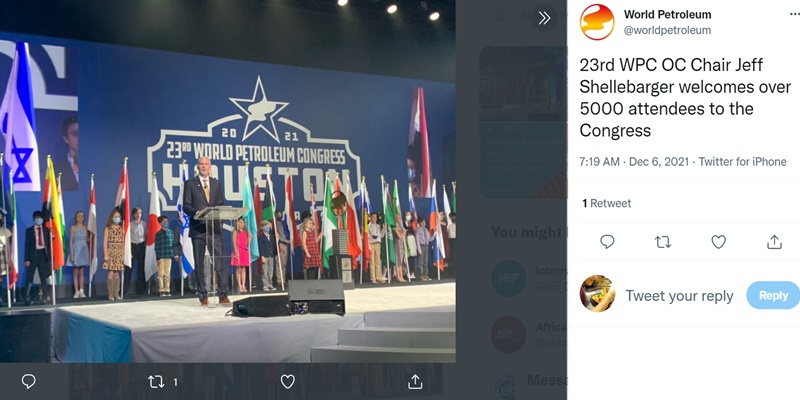Open the World Petroleum profile avatar
This screenshot has width=800, height=400.
point(597,22)
